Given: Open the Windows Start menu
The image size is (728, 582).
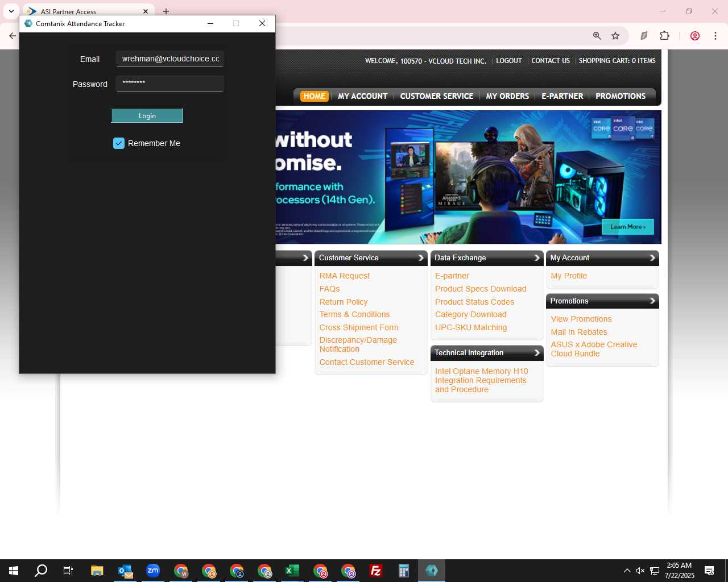Looking at the screenshot, I should point(14,571).
